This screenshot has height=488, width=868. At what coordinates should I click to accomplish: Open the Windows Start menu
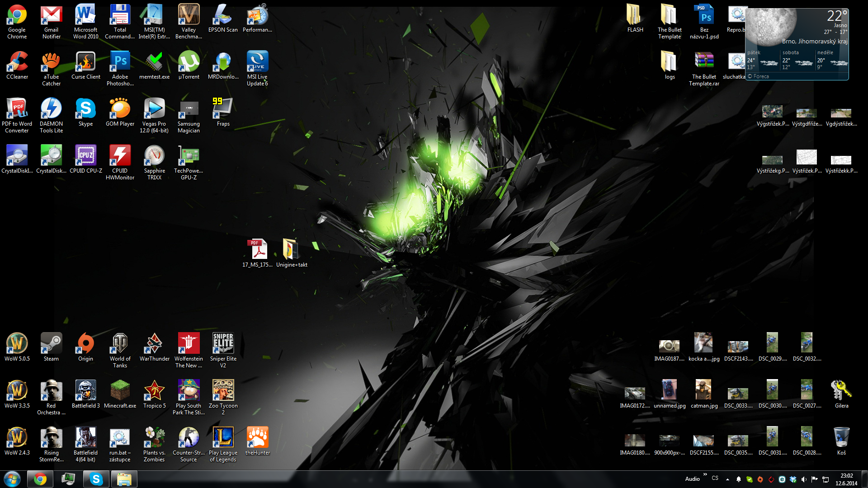[12, 479]
